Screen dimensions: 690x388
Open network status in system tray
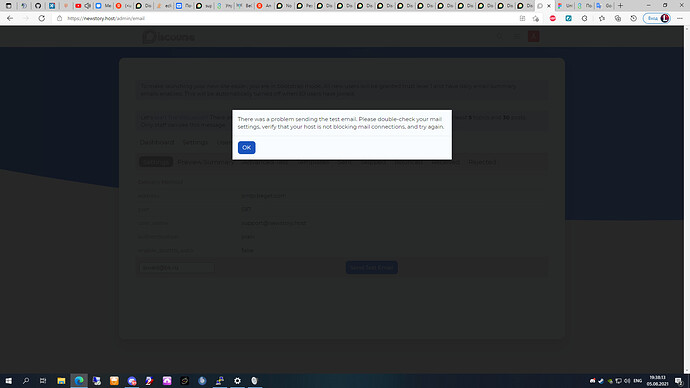(618, 381)
